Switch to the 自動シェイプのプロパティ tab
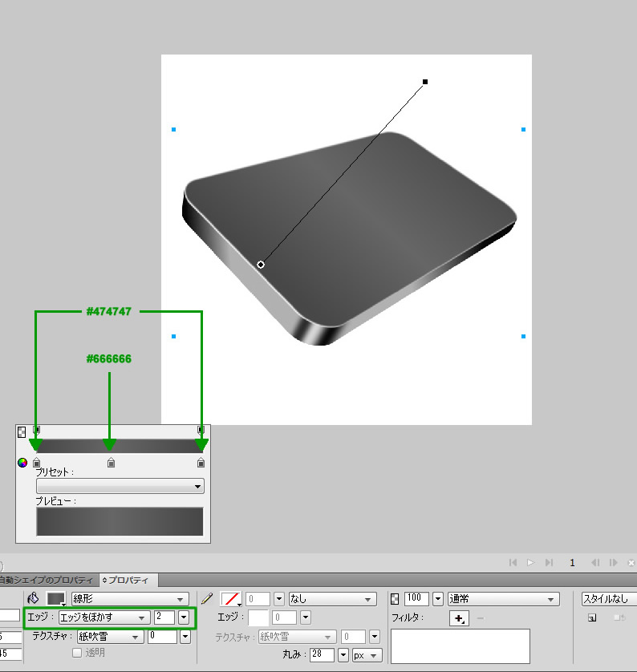 [x=47, y=580]
